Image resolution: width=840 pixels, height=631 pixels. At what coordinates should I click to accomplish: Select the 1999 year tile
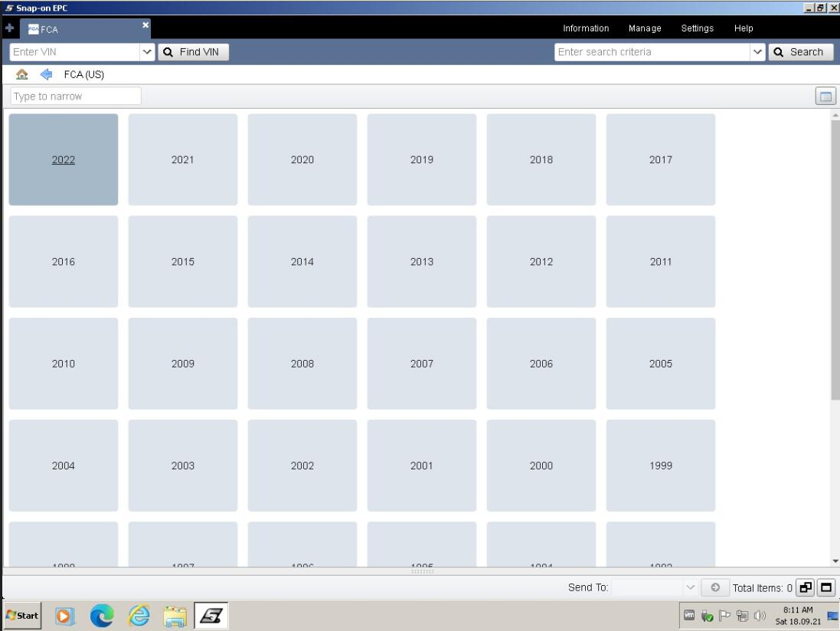661,466
